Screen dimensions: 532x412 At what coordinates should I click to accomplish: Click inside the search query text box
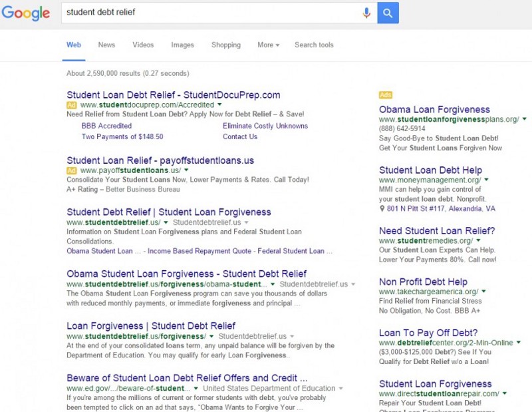pyautogui.click(x=206, y=13)
